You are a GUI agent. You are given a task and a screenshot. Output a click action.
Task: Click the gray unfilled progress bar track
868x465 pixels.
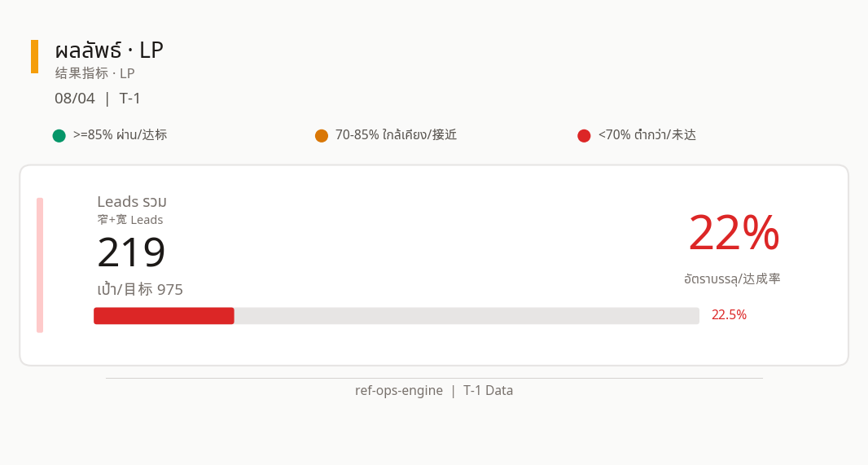tap(467, 315)
